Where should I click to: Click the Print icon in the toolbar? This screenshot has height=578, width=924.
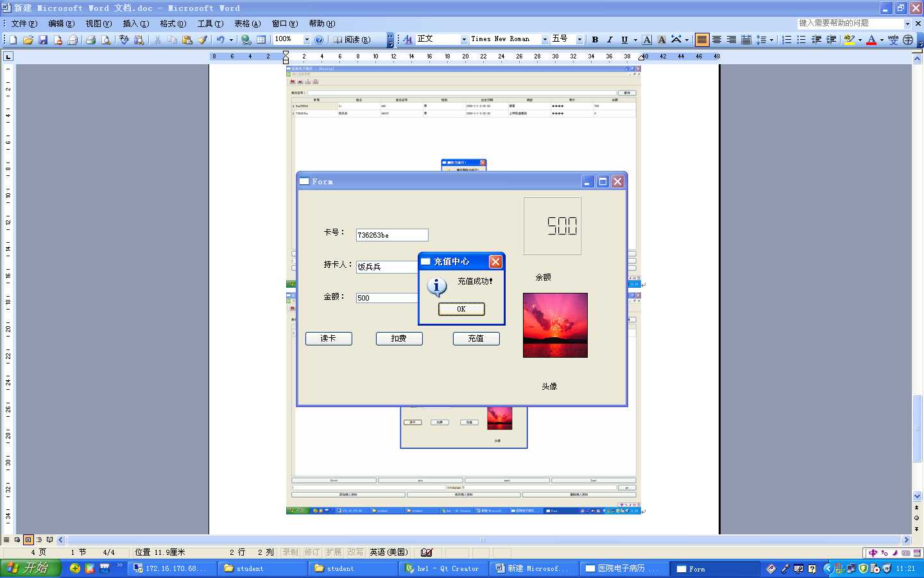[x=90, y=40]
